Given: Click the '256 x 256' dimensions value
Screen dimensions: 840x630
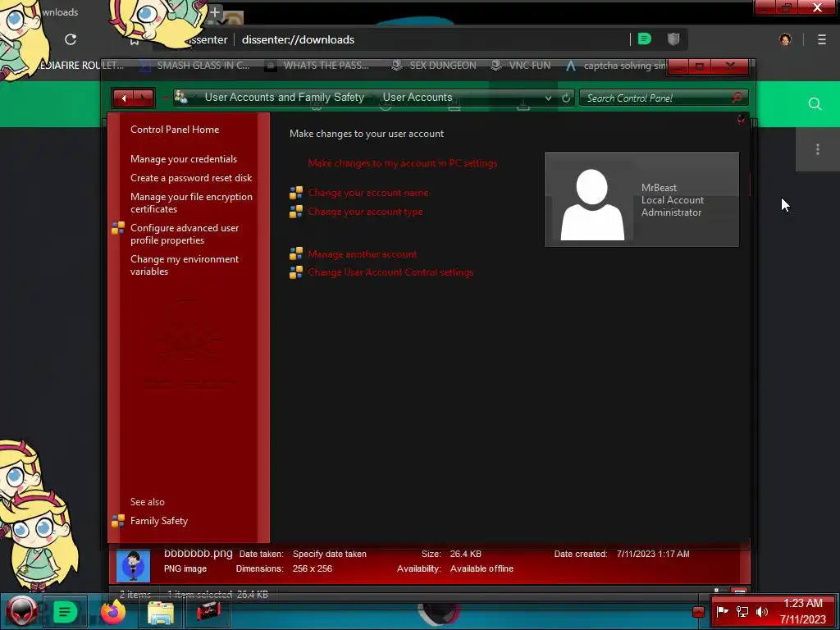Looking at the screenshot, I should pos(313,568).
